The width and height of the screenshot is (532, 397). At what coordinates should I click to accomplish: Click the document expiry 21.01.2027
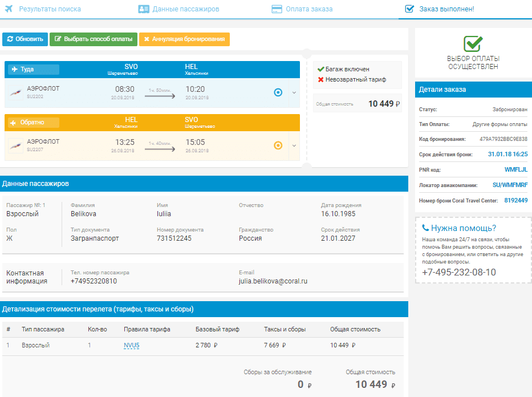point(338,238)
